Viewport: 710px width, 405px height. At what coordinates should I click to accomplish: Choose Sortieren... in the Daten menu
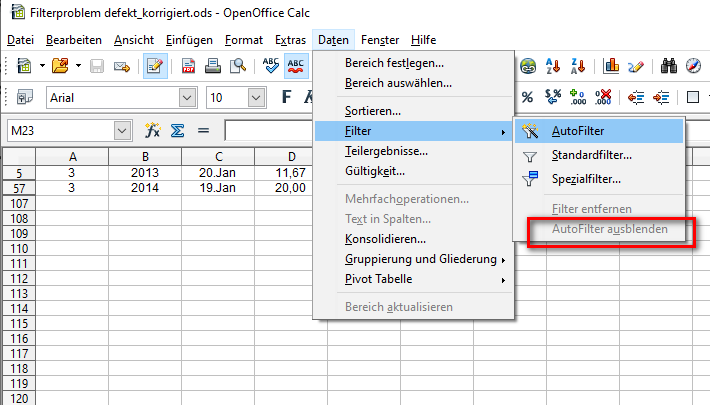[x=372, y=111]
